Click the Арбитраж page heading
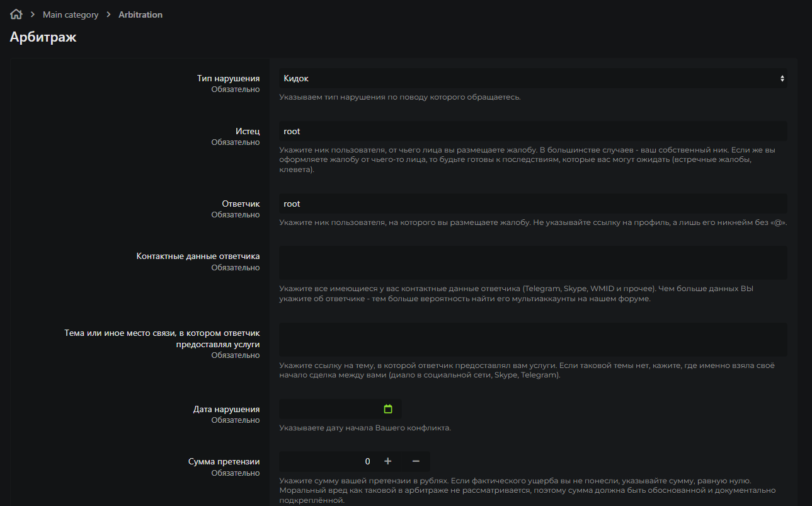 click(43, 37)
